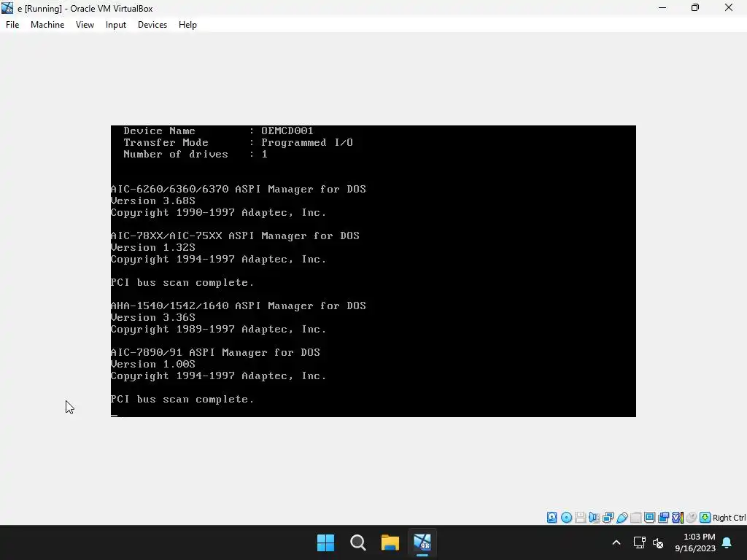Restore down the VirtualBox window
Screen dimensions: 747x560
coord(695,7)
